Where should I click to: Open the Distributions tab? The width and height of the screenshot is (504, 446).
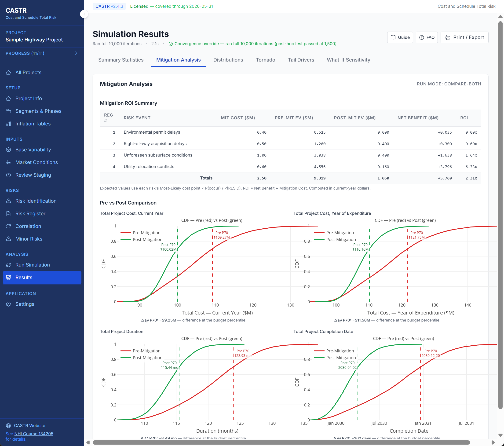[228, 60]
